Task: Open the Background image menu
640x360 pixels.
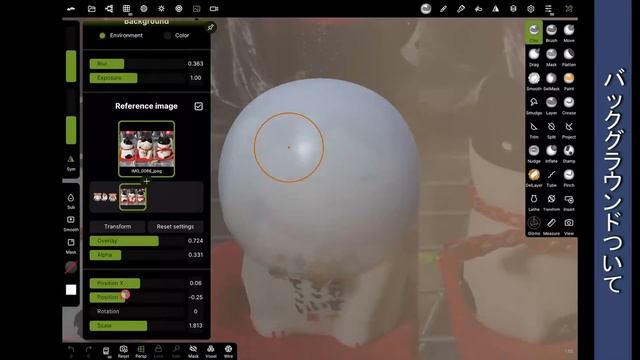Action: click(x=196, y=9)
